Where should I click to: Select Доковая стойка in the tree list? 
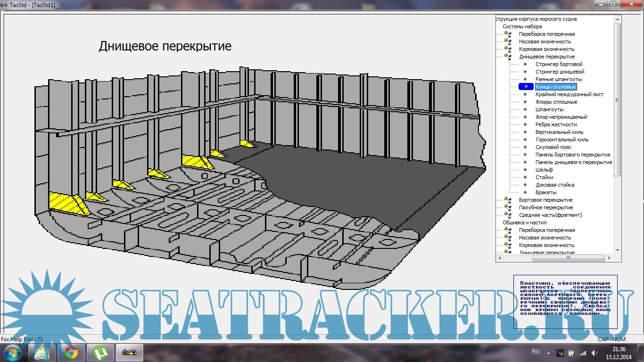click(x=554, y=185)
